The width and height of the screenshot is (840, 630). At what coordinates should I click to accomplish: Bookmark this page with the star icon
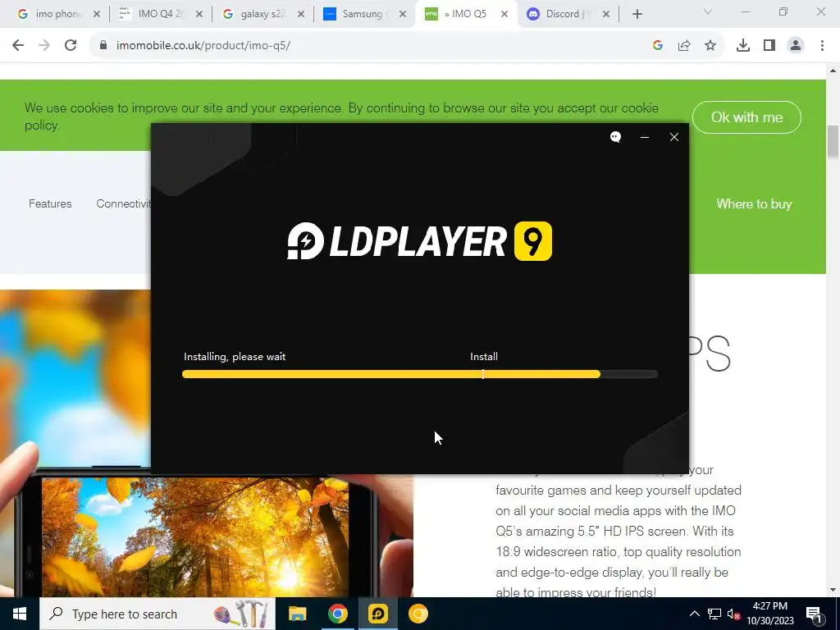710,46
